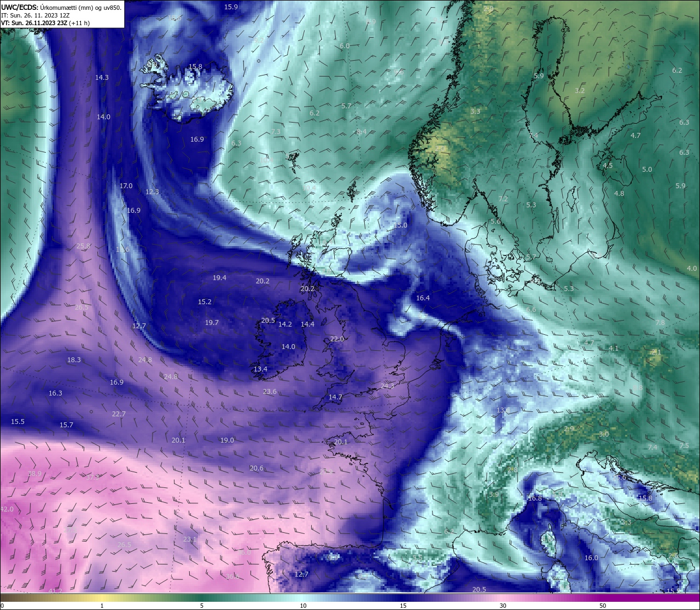
Task: Click the map value 15.7
Action: point(66,425)
